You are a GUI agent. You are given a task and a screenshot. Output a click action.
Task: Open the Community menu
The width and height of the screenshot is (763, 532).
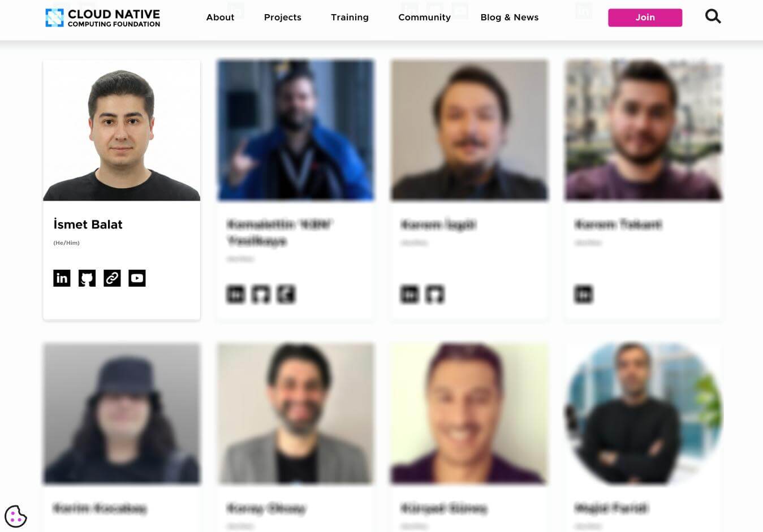pyautogui.click(x=424, y=18)
